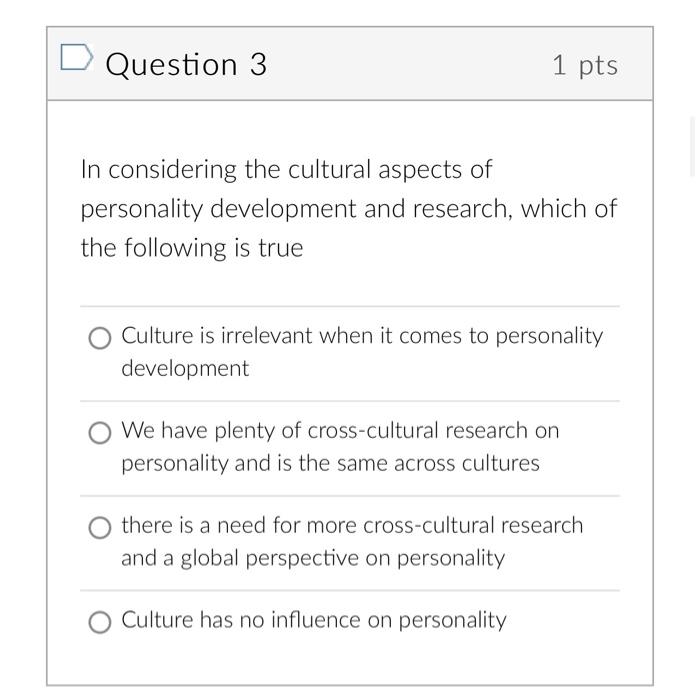Image resolution: width=700 pixels, height=694 pixels.
Task: Choose radio for 'We have plenty of cross-cultural research'
Action: point(100,432)
